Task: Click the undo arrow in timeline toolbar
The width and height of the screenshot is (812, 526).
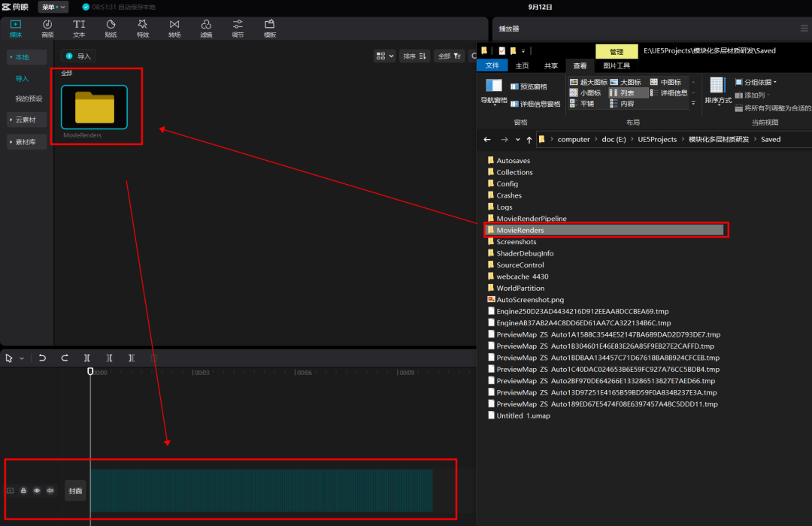Action: coord(43,358)
